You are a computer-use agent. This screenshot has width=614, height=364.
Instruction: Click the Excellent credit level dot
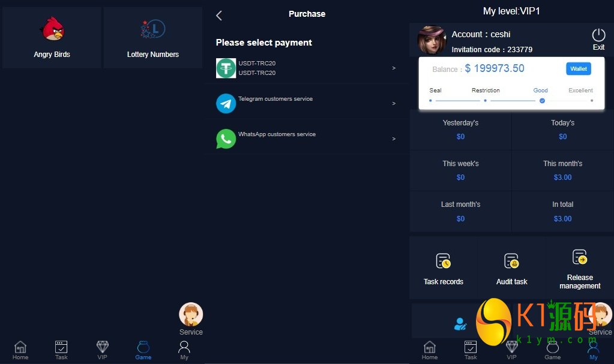592,101
